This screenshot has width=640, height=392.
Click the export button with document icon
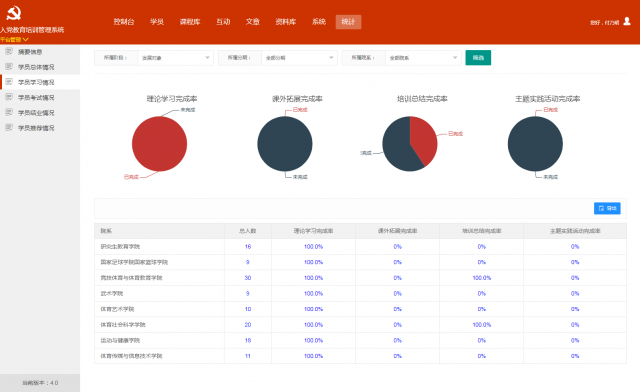click(607, 208)
